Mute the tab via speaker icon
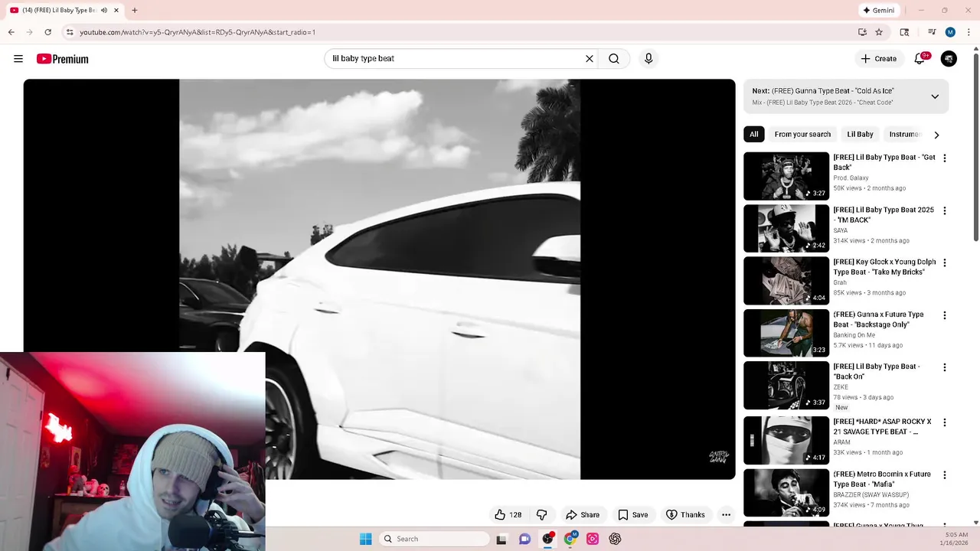This screenshot has height=551, width=980. (x=104, y=10)
